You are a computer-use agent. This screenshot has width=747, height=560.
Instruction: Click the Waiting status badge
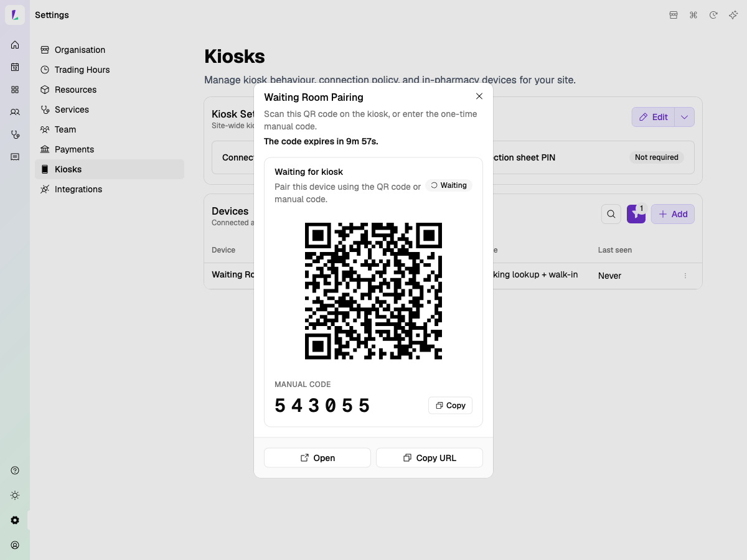[x=449, y=185]
